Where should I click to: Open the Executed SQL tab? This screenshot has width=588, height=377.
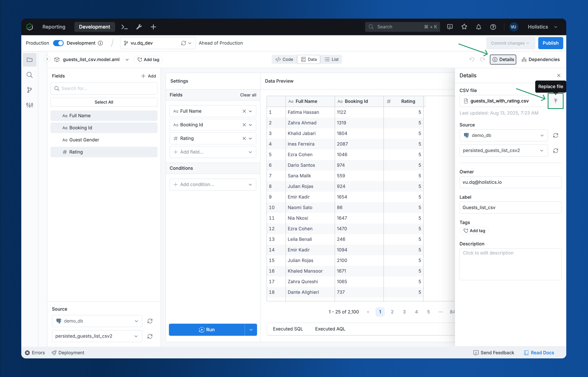288,329
